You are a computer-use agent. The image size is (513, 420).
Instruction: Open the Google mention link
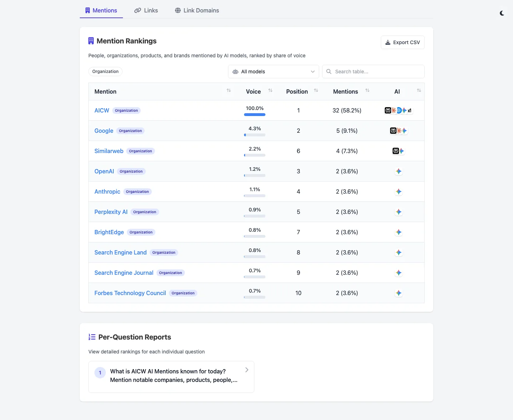pyautogui.click(x=104, y=131)
